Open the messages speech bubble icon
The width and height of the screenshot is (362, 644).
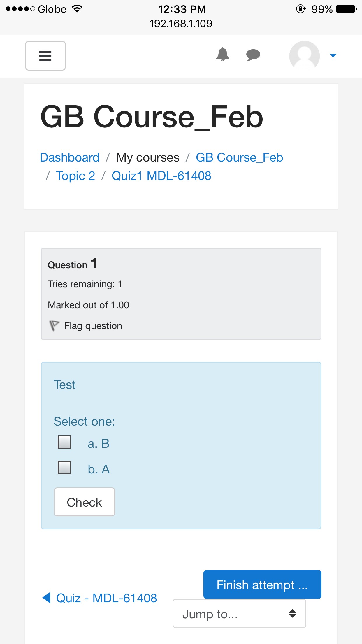coord(253,55)
